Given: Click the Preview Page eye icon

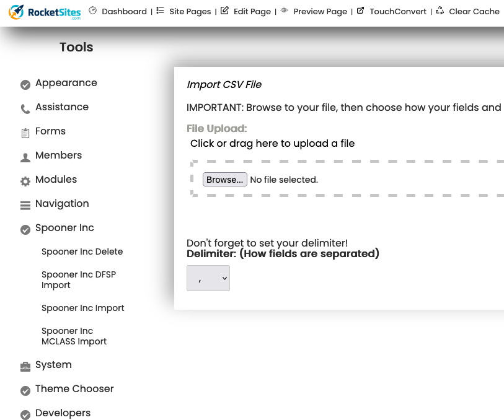Looking at the screenshot, I should coord(284,11).
